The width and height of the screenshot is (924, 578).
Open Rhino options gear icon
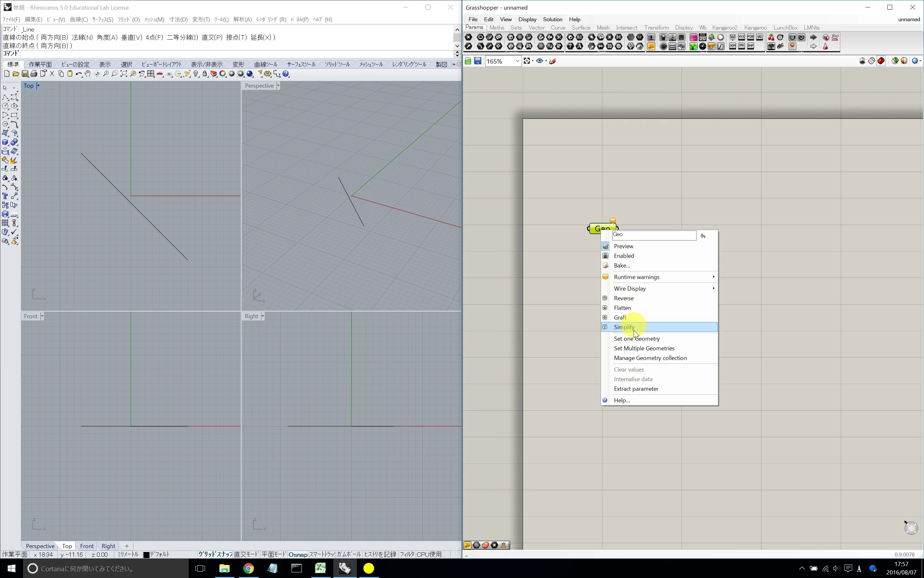pyautogui.click(x=268, y=74)
